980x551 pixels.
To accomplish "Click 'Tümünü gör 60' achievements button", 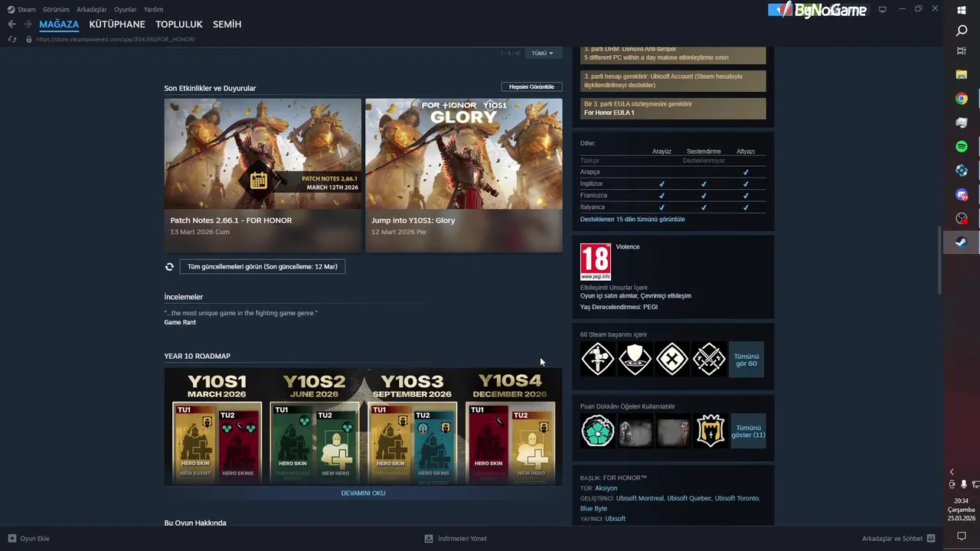I will (746, 360).
